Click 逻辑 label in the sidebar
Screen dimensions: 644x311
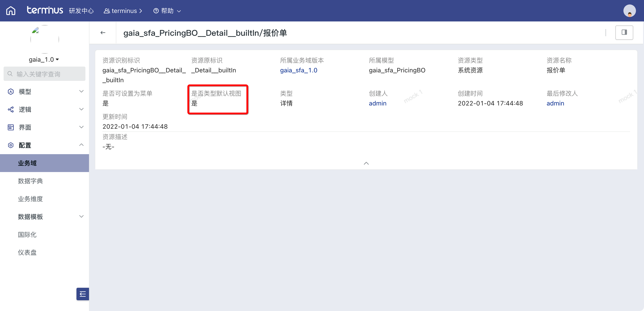pos(25,109)
